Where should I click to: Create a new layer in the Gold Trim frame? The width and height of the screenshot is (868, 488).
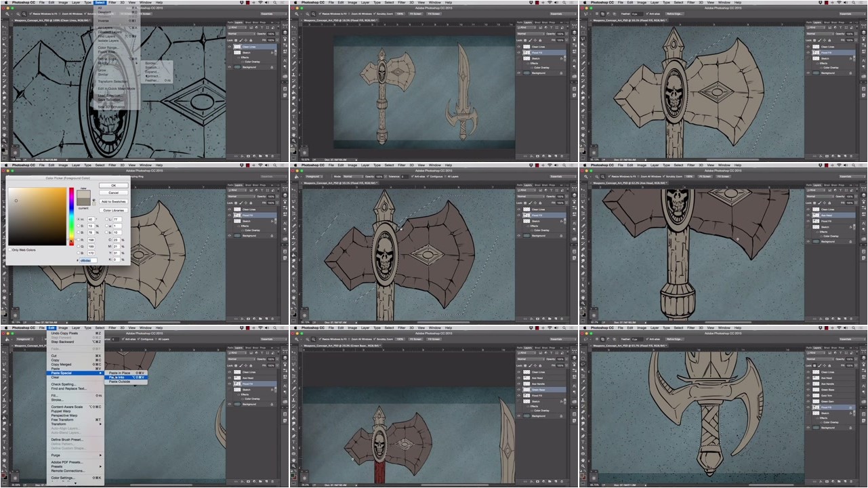click(845, 481)
